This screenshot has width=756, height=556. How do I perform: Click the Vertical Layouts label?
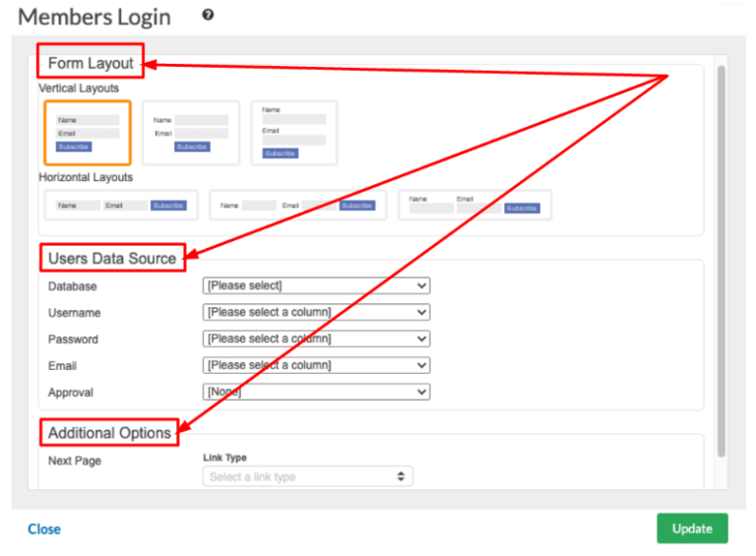[x=79, y=89]
